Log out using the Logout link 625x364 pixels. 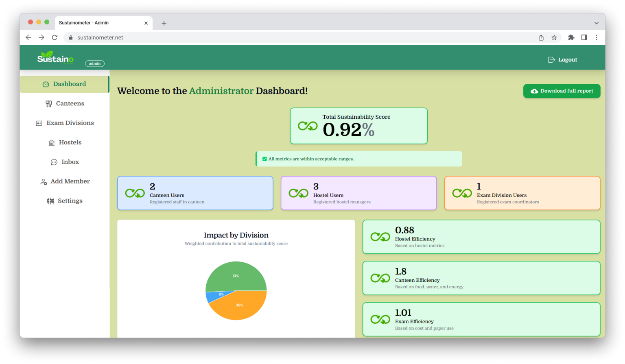[x=562, y=60]
